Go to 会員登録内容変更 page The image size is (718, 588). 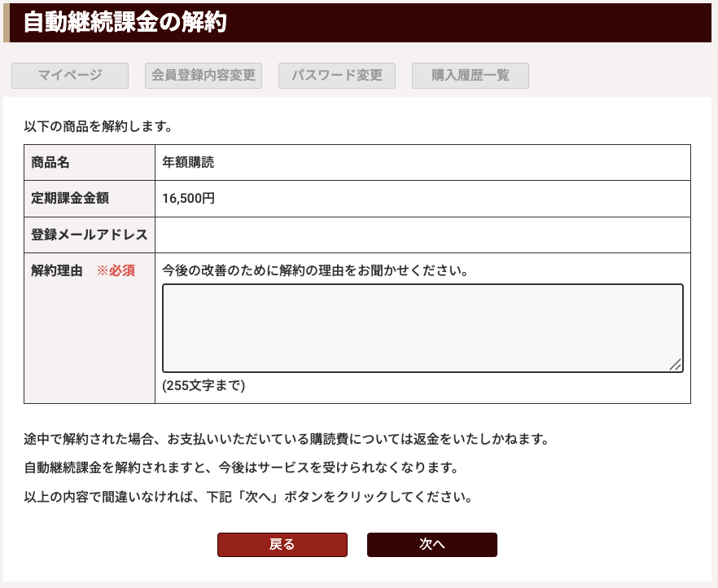click(x=204, y=76)
